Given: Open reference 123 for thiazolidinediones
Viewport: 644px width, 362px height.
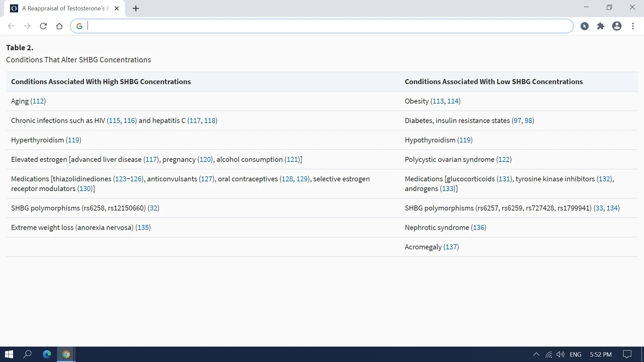Looking at the screenshot, I should click(x=121, y=179).
